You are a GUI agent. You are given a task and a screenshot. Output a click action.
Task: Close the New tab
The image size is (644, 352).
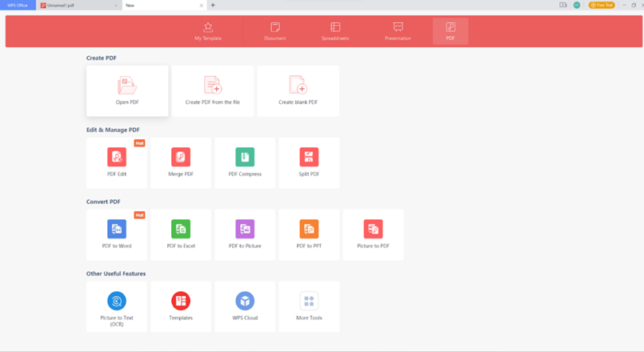pos(202,6)
